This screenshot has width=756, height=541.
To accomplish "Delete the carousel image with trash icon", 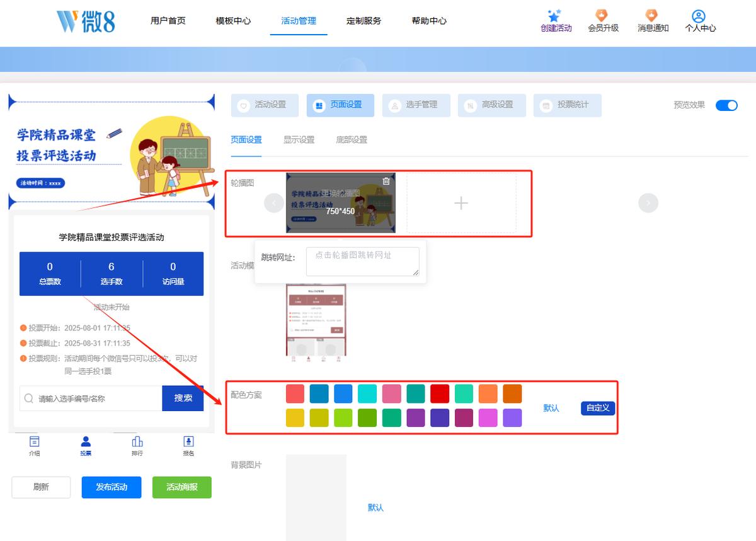I will [386, 182].
